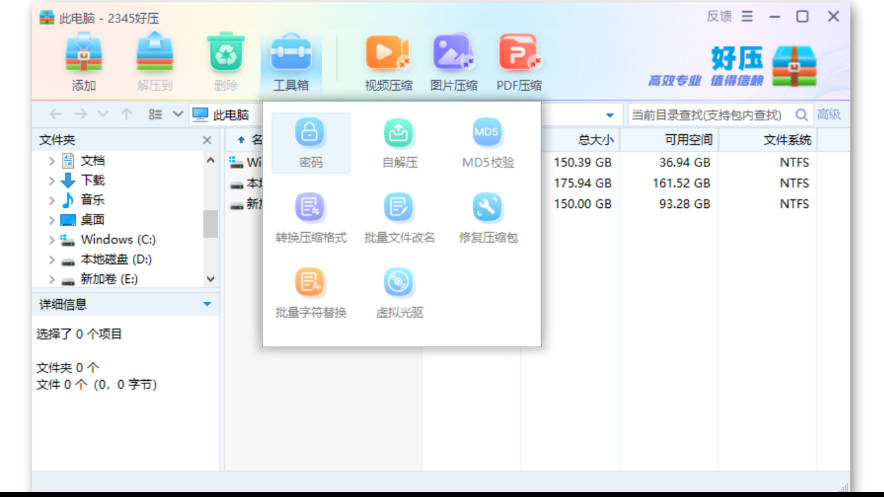Open 批量字符替换 batch replace tool

point(311,293)
